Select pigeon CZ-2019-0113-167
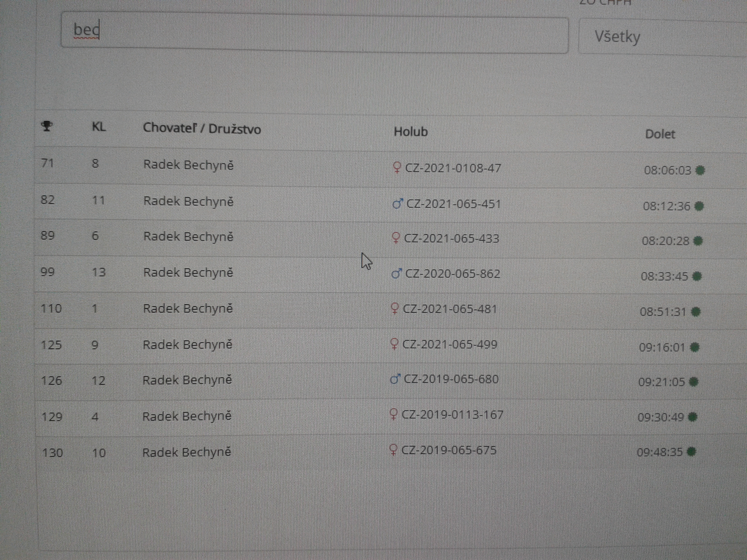This screenshot has height=560, width=747. [452, 414]
